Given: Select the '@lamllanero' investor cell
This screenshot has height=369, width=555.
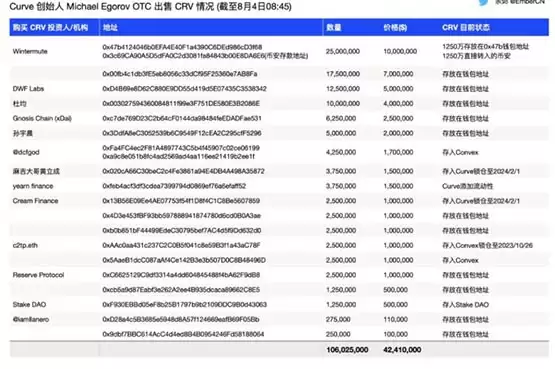Looking at the screenshot, I should (x=31, y=319).
